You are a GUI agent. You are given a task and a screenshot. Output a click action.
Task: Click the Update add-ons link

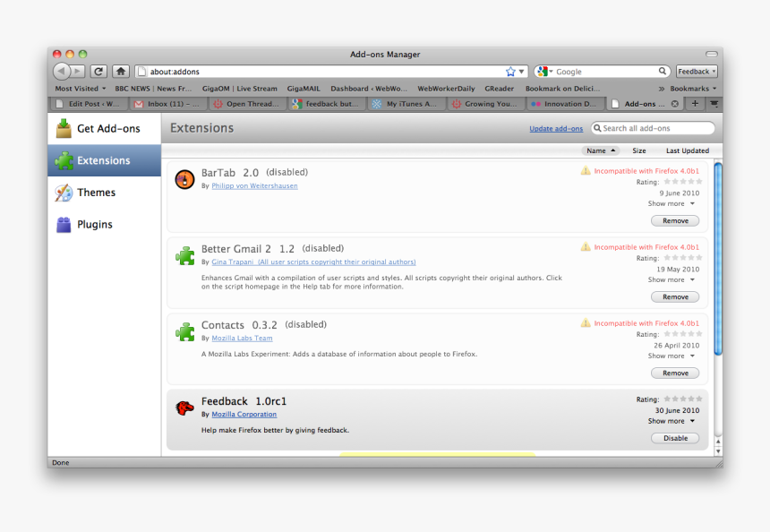click(556, 129)
